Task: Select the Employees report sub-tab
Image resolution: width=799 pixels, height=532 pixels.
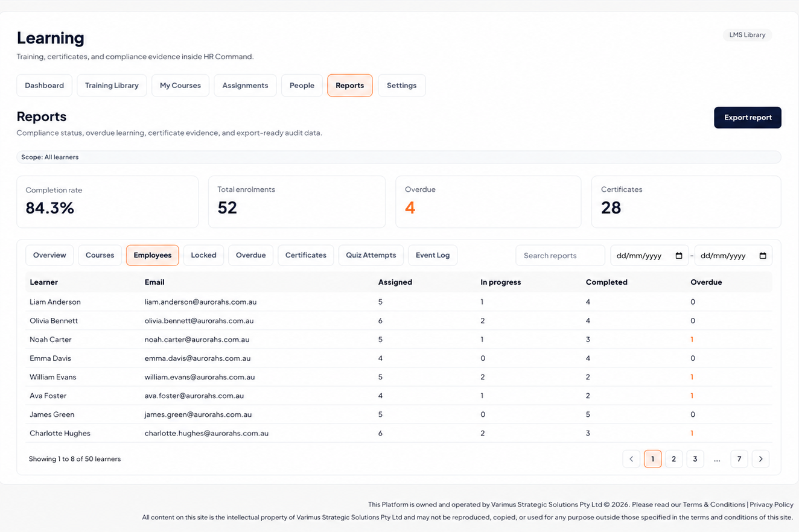Action: [153, 255]
